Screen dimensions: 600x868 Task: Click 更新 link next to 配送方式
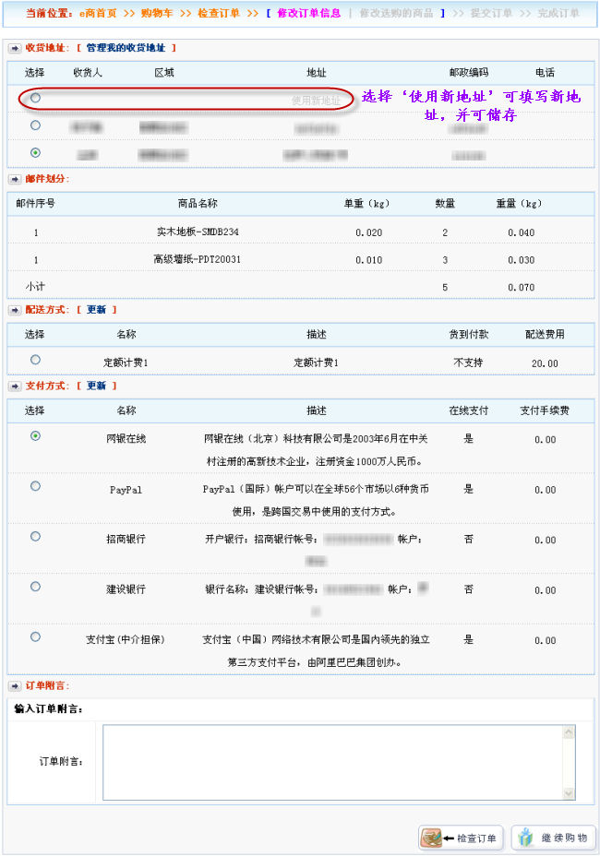pyautogui.click(x=96, y=310)
